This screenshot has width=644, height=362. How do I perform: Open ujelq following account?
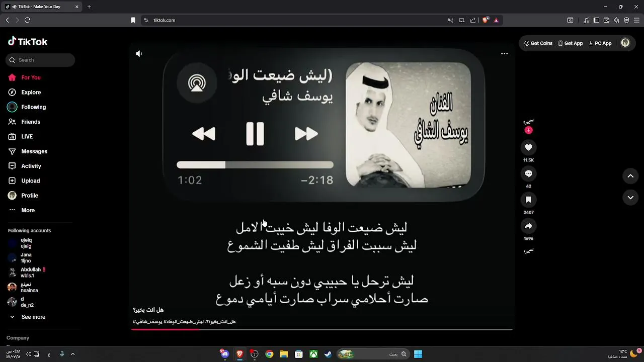(x=20, y=243)
